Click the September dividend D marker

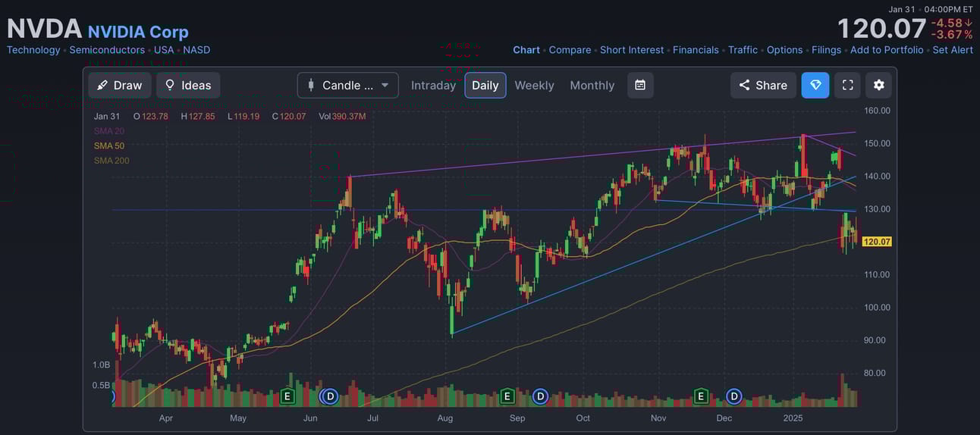pyautogui.click(x=540, y=396)
